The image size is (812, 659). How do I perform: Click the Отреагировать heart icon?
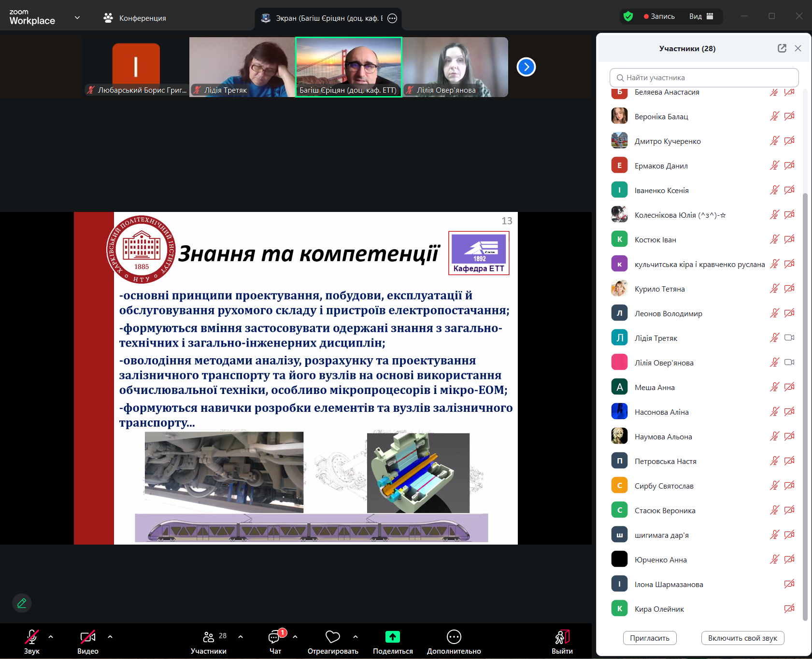pyautogui.click(x=333, y=637)
